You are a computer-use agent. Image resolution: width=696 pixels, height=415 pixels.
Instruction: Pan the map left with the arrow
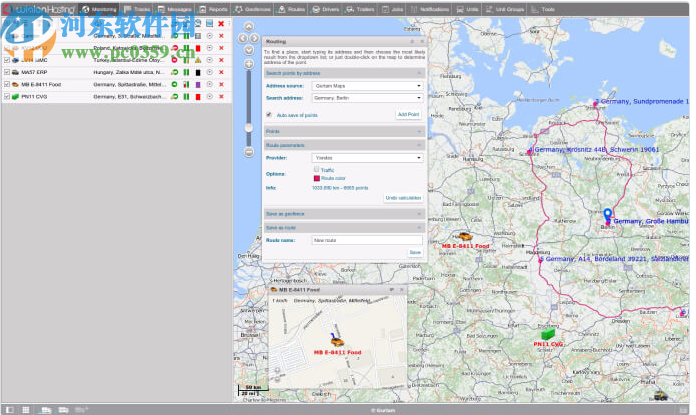(x=243, y=39)
